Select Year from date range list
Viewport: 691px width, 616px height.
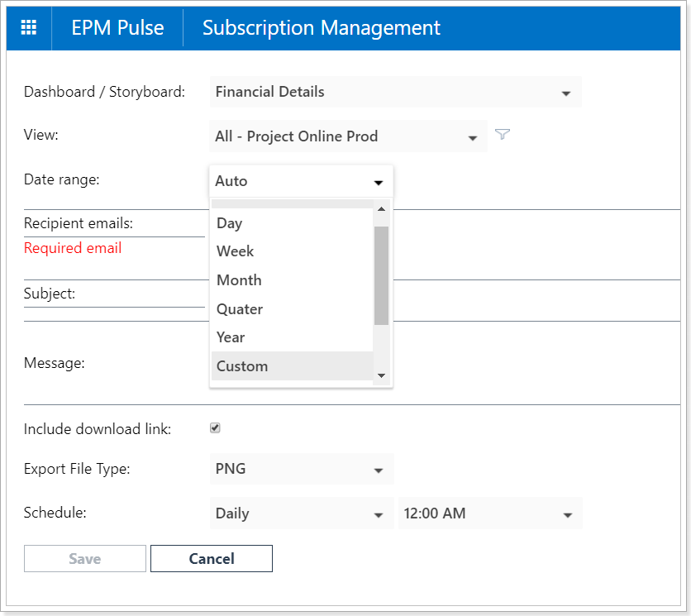(292, 337)
